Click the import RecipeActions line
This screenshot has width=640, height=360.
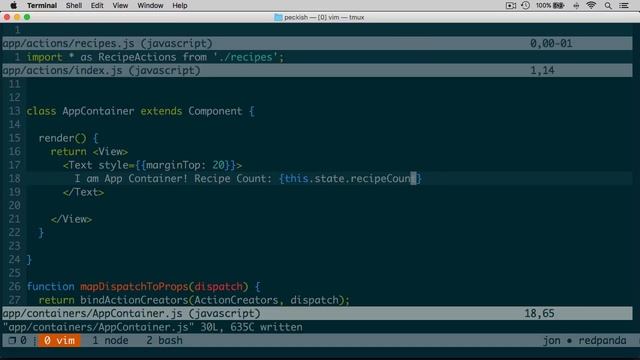pyautogui.click(x=155, y=57)
